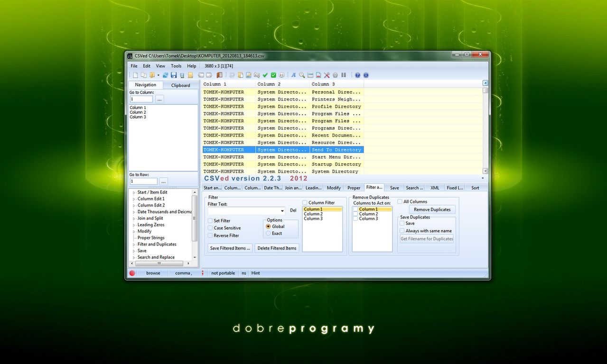This screenshot has height=364, width=607.
Task: Expand the Column Edit 1 tree node
Action: pos(134,199)
